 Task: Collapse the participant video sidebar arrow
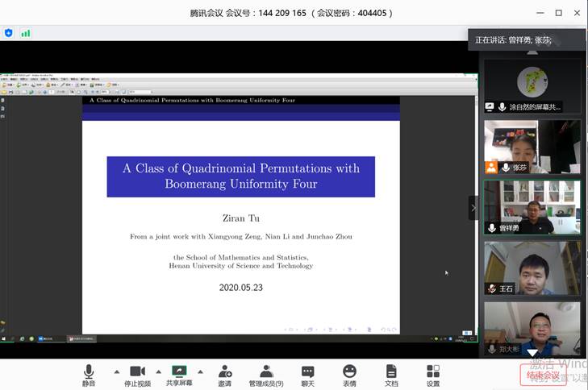tap(473, 208)
